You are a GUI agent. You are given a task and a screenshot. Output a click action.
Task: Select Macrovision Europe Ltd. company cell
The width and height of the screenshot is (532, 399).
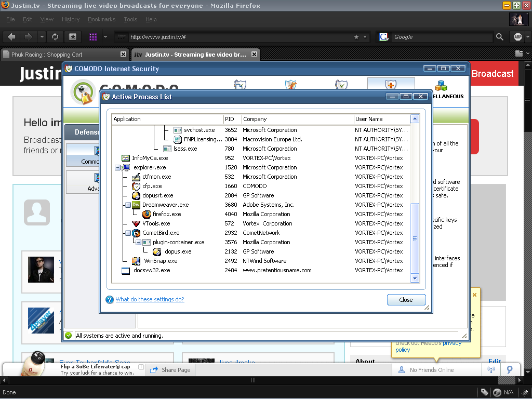[x=272, y=139]
